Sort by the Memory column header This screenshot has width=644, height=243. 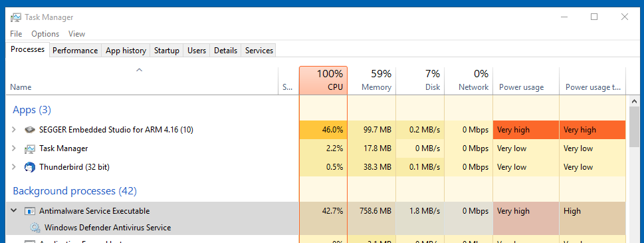(x=372, y=81)
